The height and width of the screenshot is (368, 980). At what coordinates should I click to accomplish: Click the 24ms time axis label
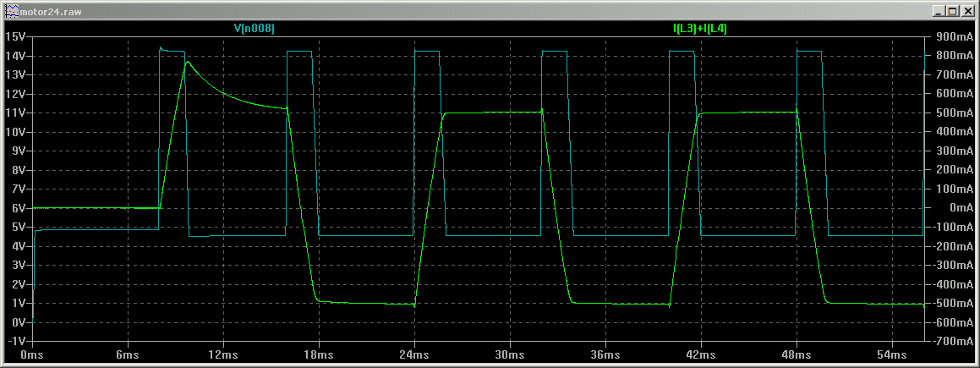pyautogui.click(x=414, y=354)
